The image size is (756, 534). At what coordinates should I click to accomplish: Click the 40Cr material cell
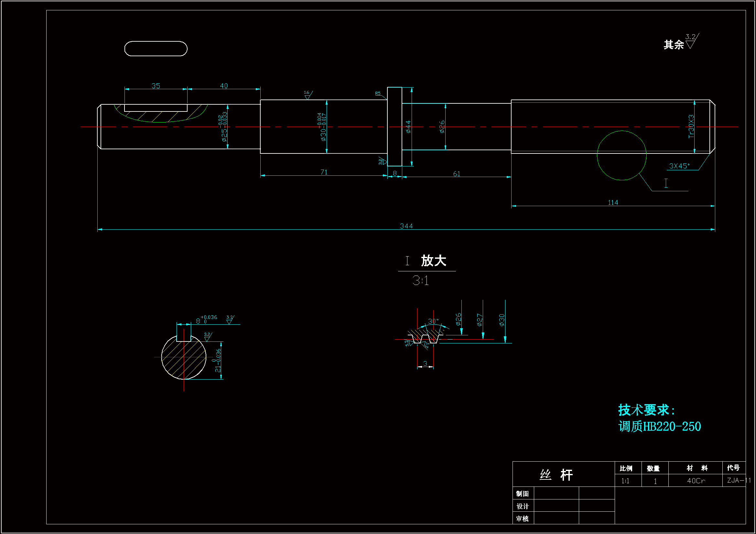(x=696, y=481)
